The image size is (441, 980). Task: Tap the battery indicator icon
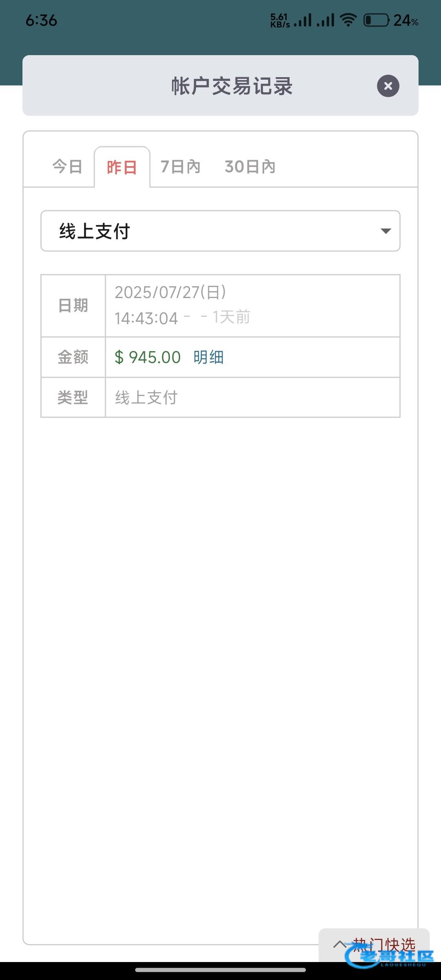376,20
